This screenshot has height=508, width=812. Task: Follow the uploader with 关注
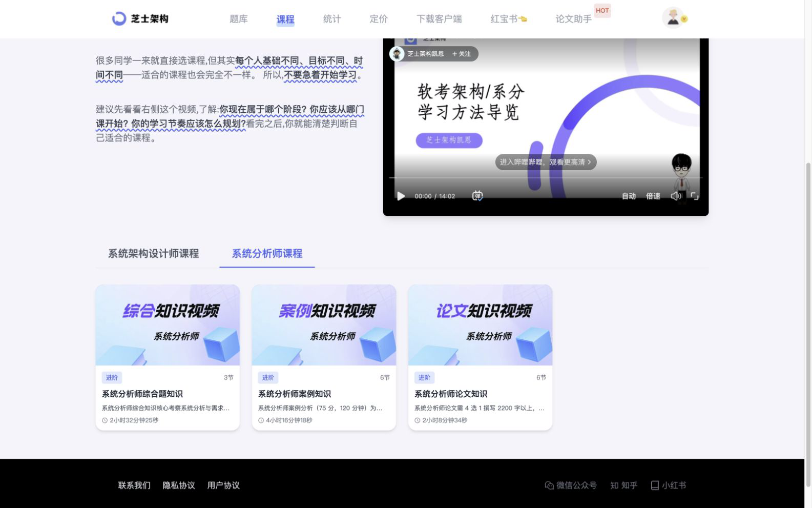coord(462,54)
